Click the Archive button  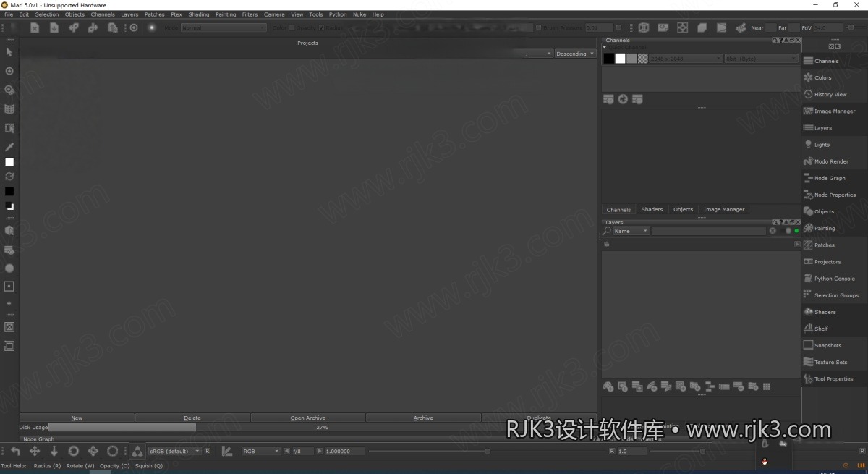pos(423,418)
